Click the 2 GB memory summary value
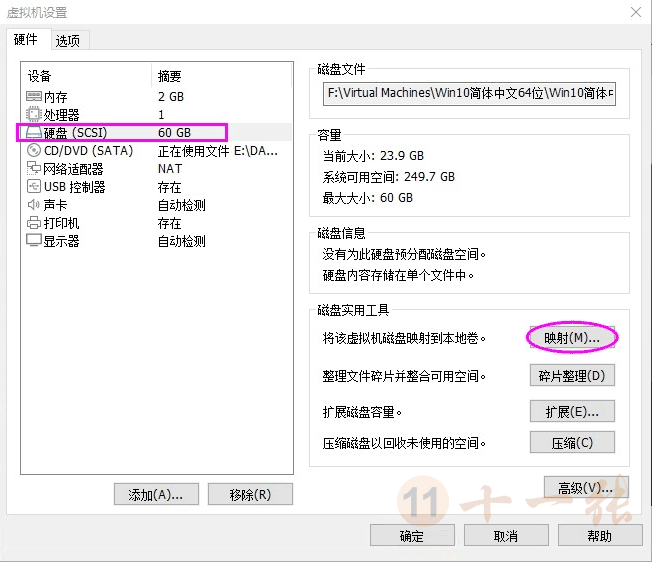This screenshot has height=564, width=652. click(171, 96)
